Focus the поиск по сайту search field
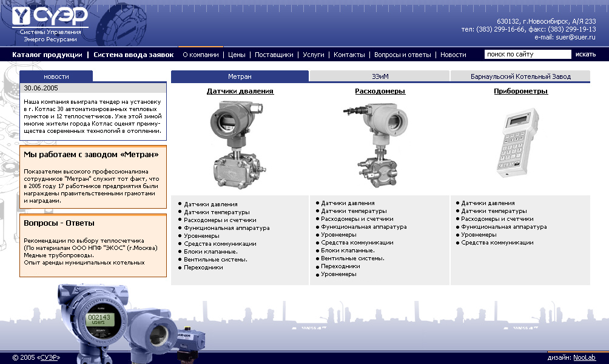Image resolution: width=609 pixels, height=364 pixels. (528, 55)
